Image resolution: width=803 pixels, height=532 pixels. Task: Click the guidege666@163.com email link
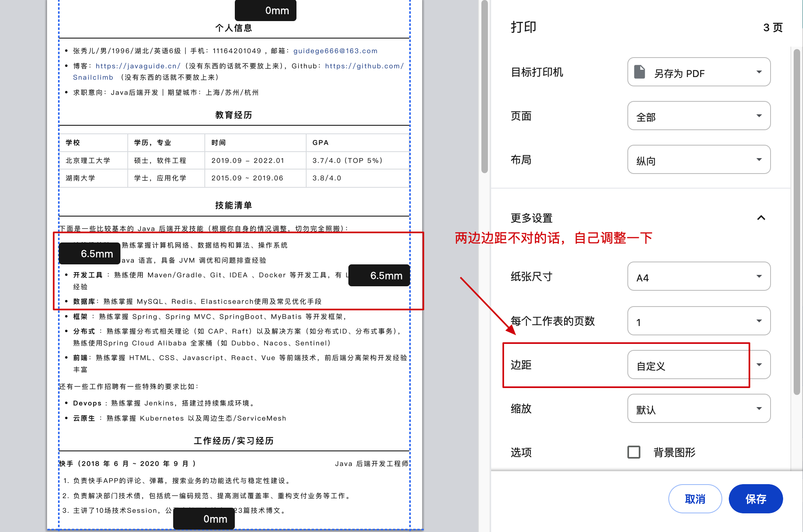(x=335, y=51)
